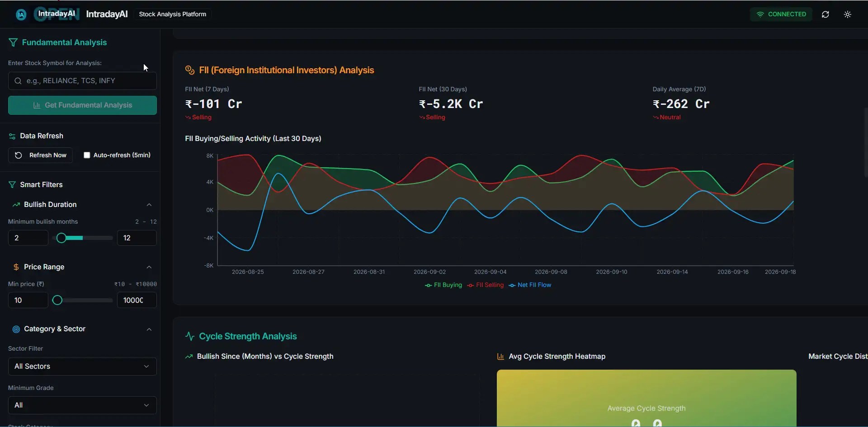Click the FII Net (30 Days) value ₹-5.2K Cr
Viewport: 868px width, 427px height.
[451, 104]
